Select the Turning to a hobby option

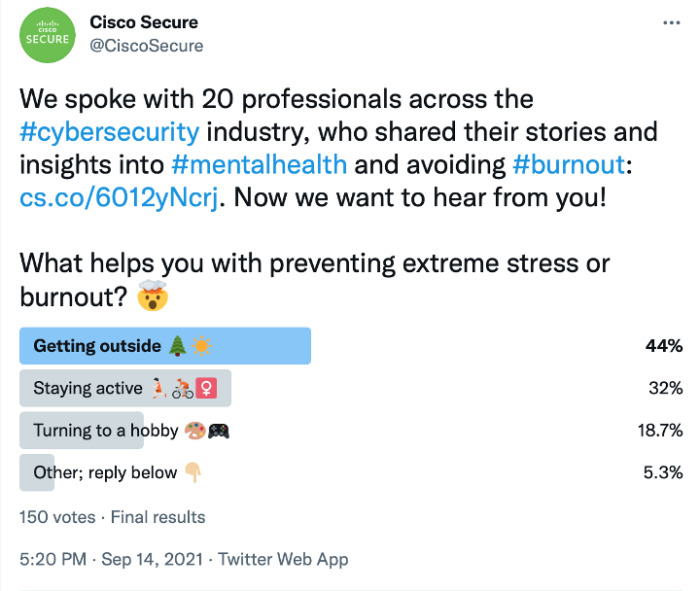pos(105,430)
